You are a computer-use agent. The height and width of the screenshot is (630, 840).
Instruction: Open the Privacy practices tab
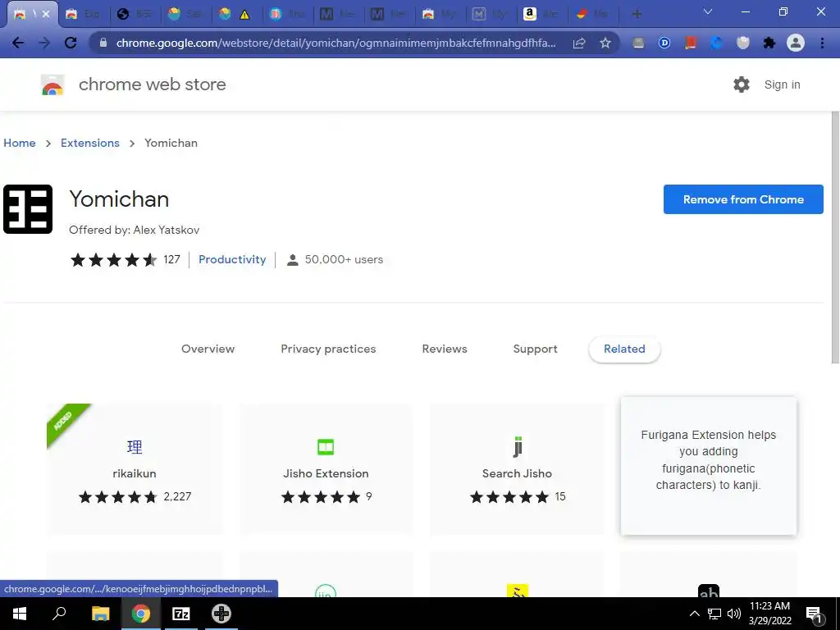coord(328,349)
